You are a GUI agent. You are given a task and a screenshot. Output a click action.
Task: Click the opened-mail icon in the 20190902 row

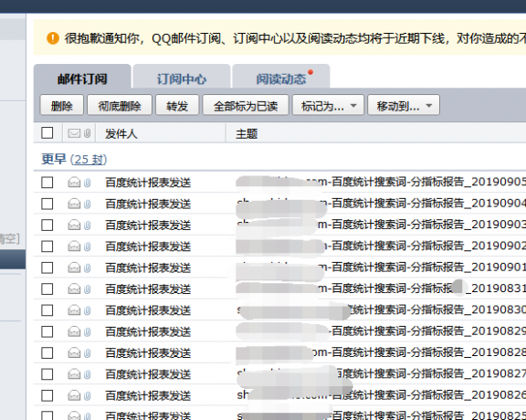coord(74,247)
